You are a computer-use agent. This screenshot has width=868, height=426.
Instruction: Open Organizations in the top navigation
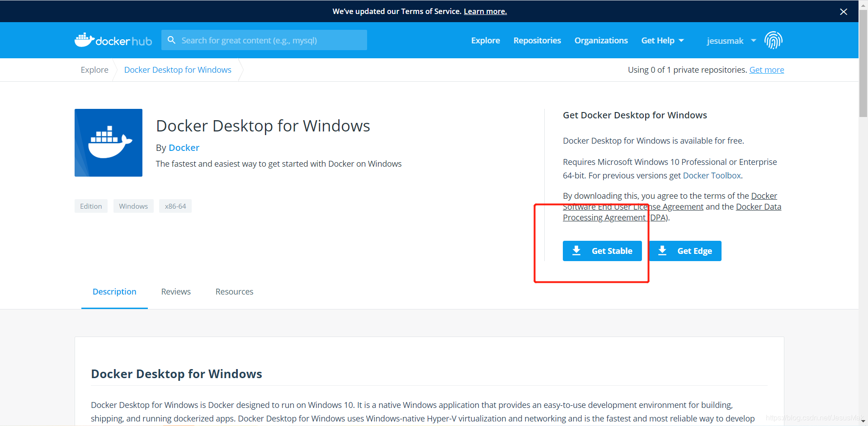[601, 41]
